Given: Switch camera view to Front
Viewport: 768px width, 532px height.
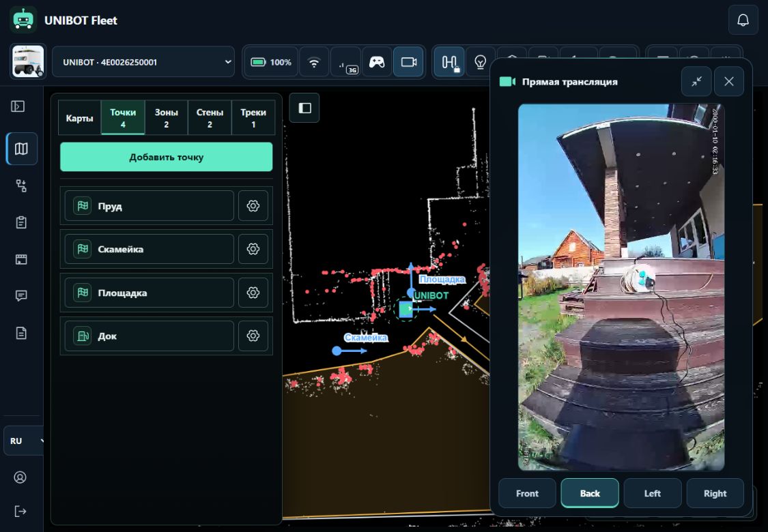Looking at the screenshot, I should tap(527, 493).
